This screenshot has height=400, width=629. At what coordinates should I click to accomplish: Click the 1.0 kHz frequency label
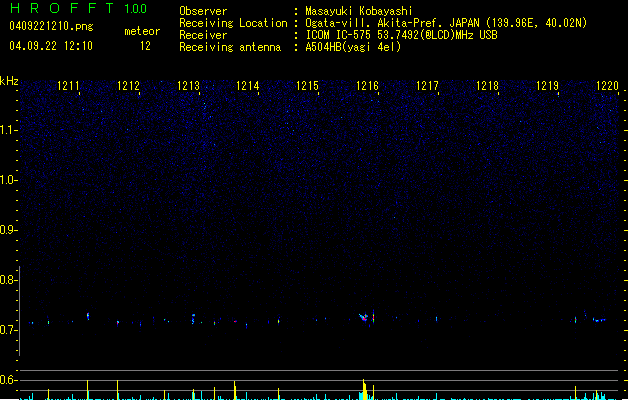(x=8, y=180)
